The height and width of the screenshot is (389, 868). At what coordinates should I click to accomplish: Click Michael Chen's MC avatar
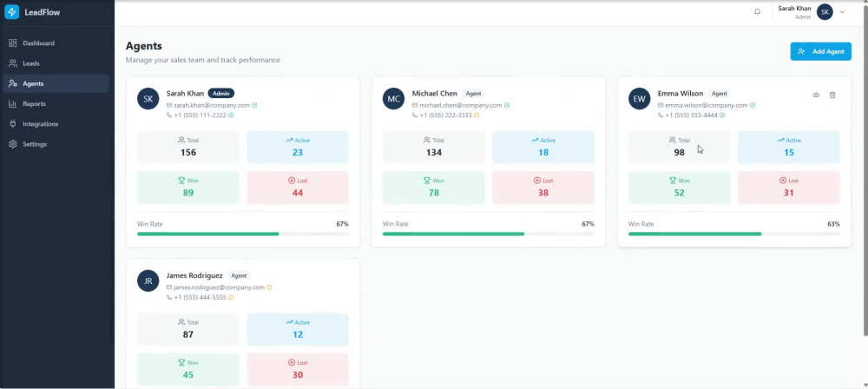point(393,99)
